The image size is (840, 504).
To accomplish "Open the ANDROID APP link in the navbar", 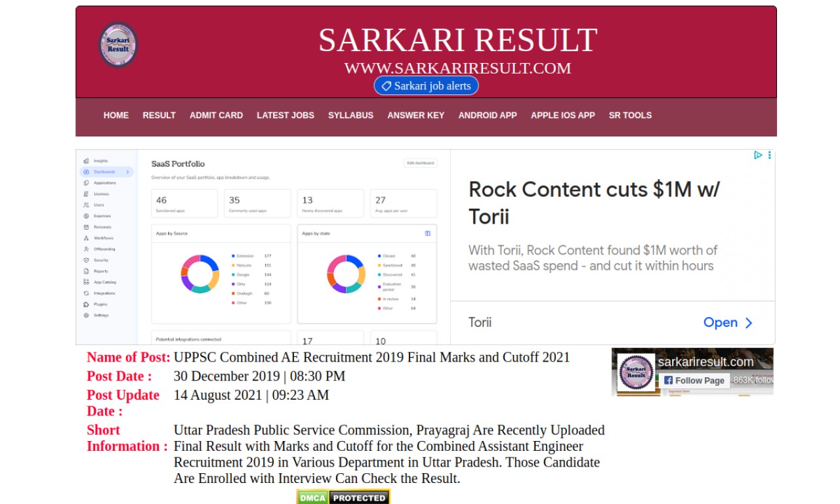I will pos(488,115).
